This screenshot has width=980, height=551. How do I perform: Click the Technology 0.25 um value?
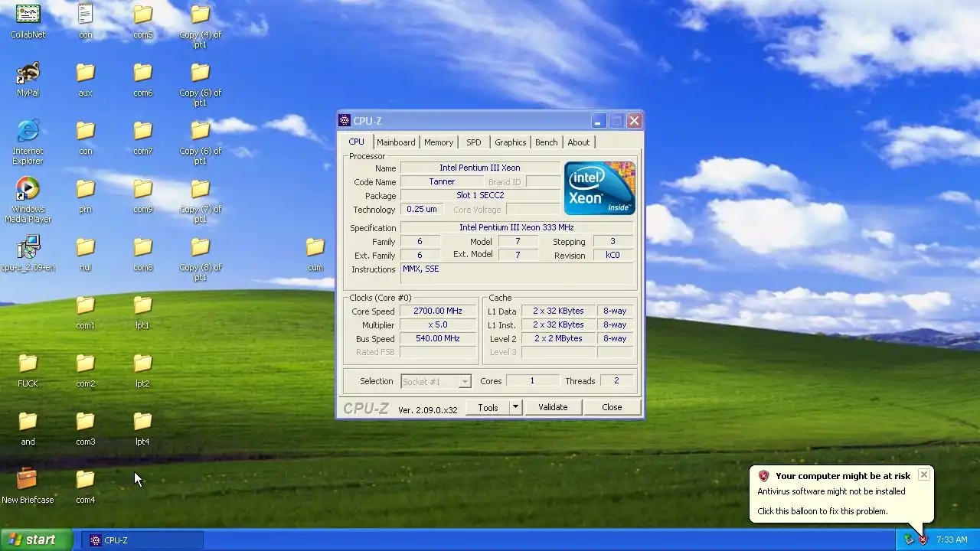pos(422,210)
